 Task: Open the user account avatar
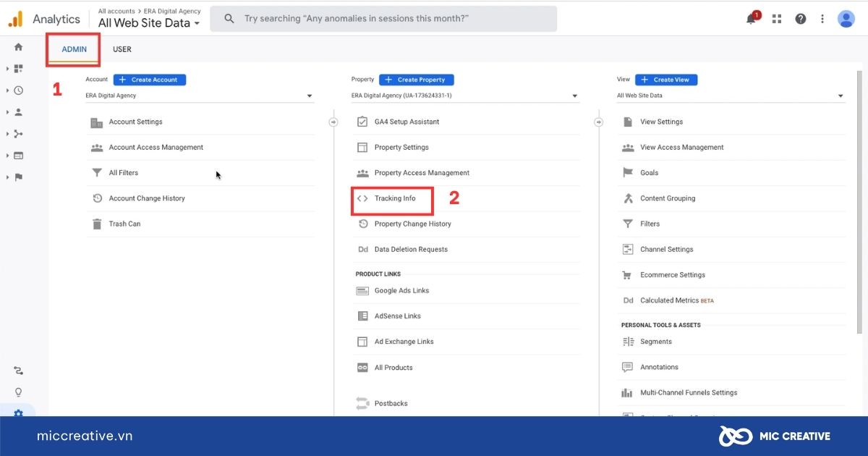coord(846,19)
